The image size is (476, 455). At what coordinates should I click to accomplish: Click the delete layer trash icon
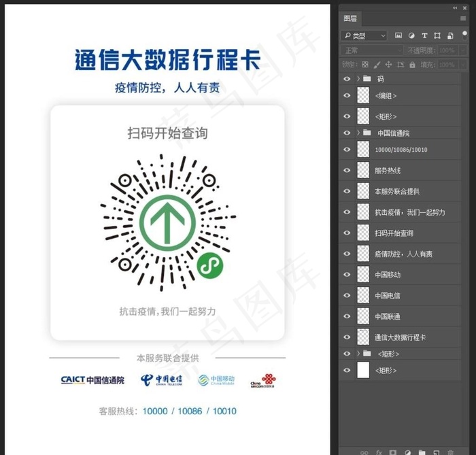tap(450, 452)
